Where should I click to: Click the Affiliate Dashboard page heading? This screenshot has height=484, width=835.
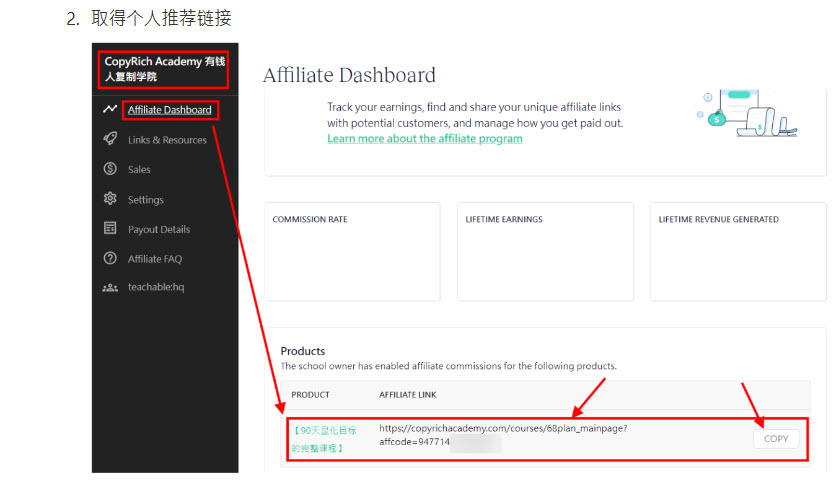[349, 75]
